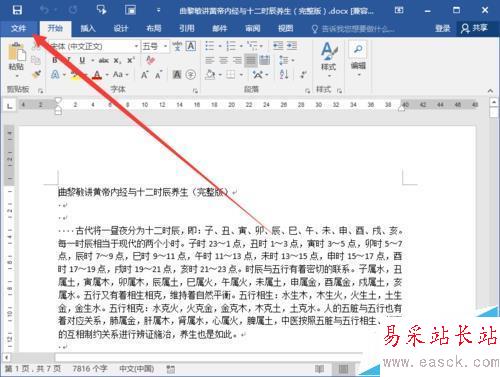Click the Undo arrow in title bar
The width and height of the screenshot is (500, 377).
44,10
